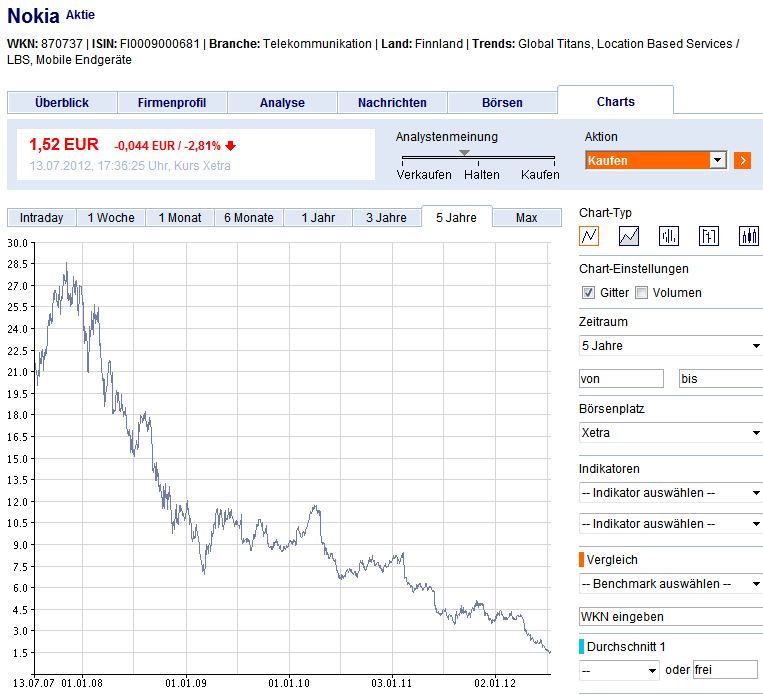
Task: Show the 1 Woche chart period
Action: pos(111,218)
